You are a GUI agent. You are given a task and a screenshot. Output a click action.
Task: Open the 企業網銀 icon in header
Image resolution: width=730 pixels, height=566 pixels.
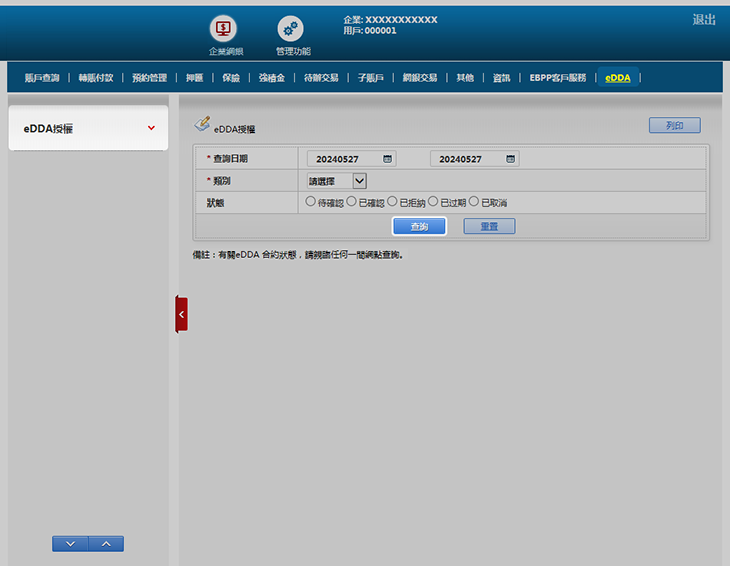[225, 30]
